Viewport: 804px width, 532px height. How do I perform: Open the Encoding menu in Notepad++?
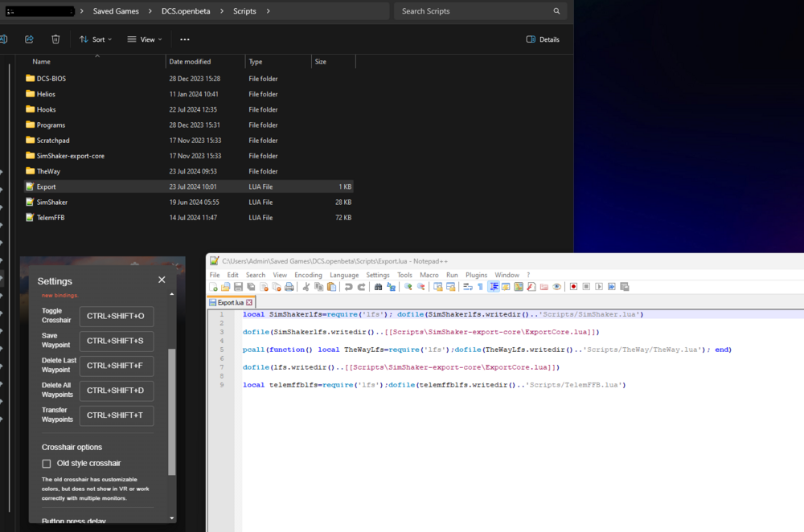coord(308,275)
